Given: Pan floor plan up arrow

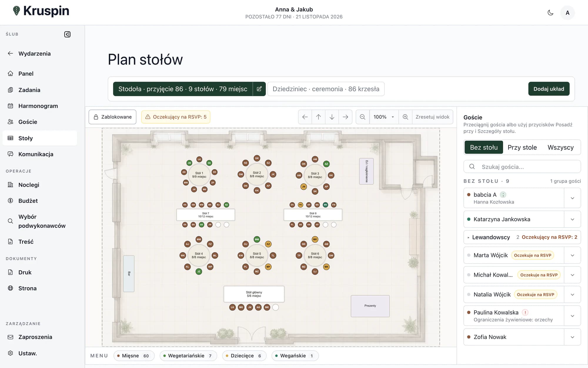Looking at the screenshot, I should pyautogui.click(x=318, y=117).
